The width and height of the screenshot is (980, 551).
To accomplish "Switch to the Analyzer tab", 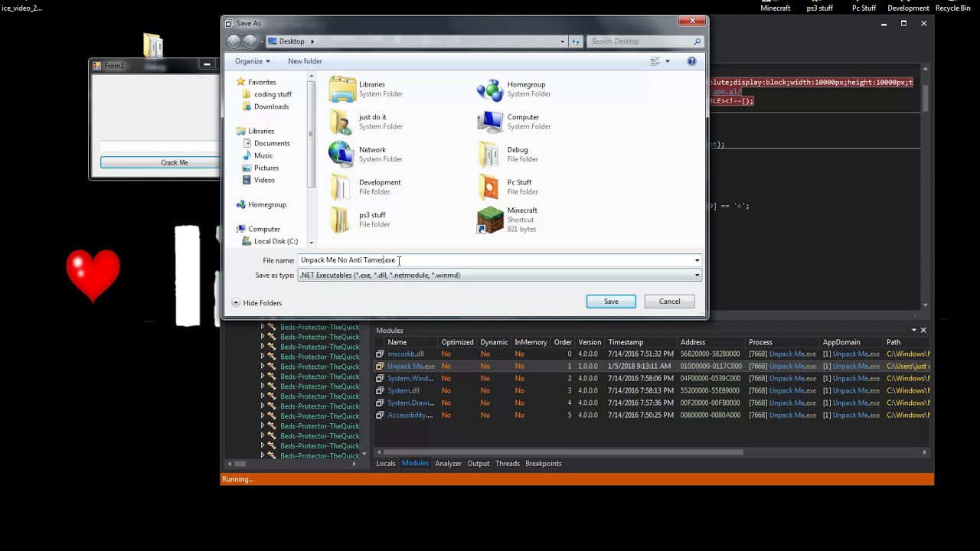I will point(448,464).
